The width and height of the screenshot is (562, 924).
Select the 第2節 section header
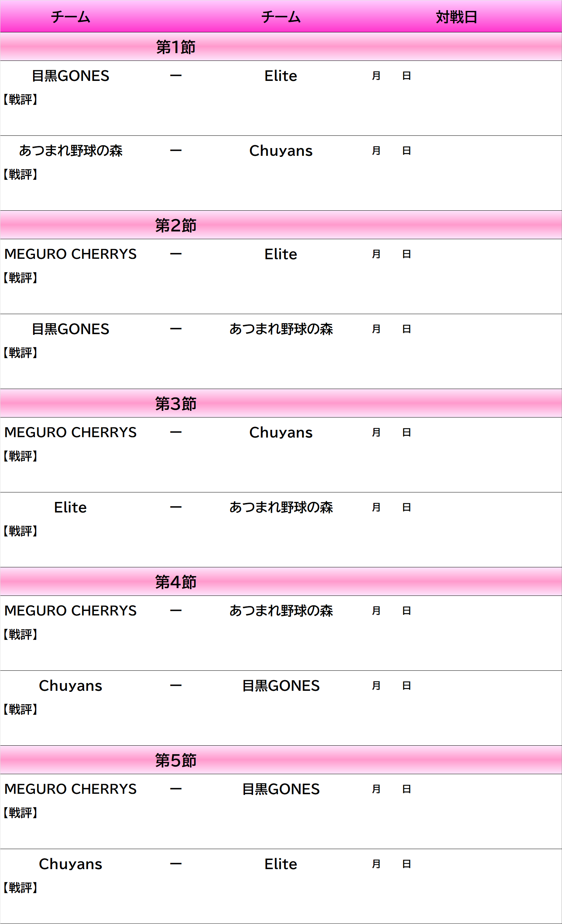click(176, 225)
